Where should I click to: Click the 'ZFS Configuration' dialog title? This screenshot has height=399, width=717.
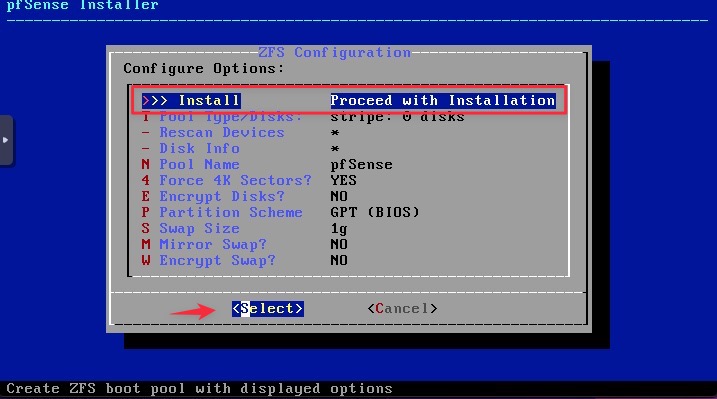pyautogui.click(x=335, y=53)
